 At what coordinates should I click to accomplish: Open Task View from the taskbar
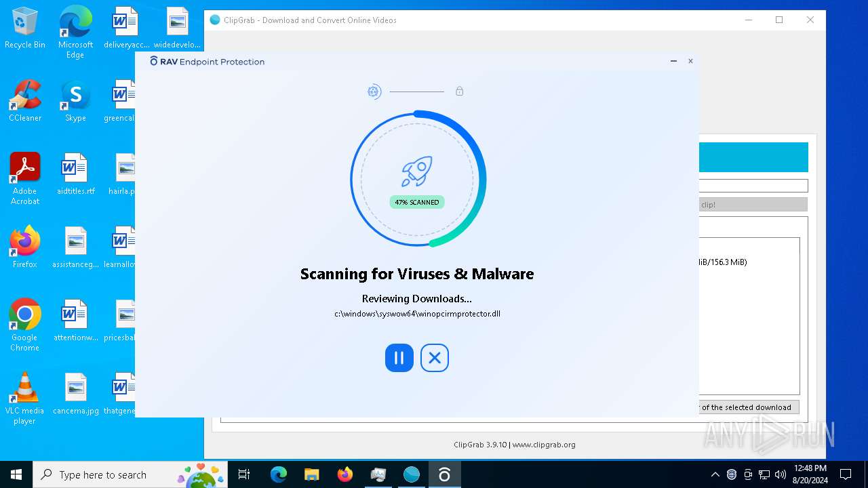pos(244,474)
